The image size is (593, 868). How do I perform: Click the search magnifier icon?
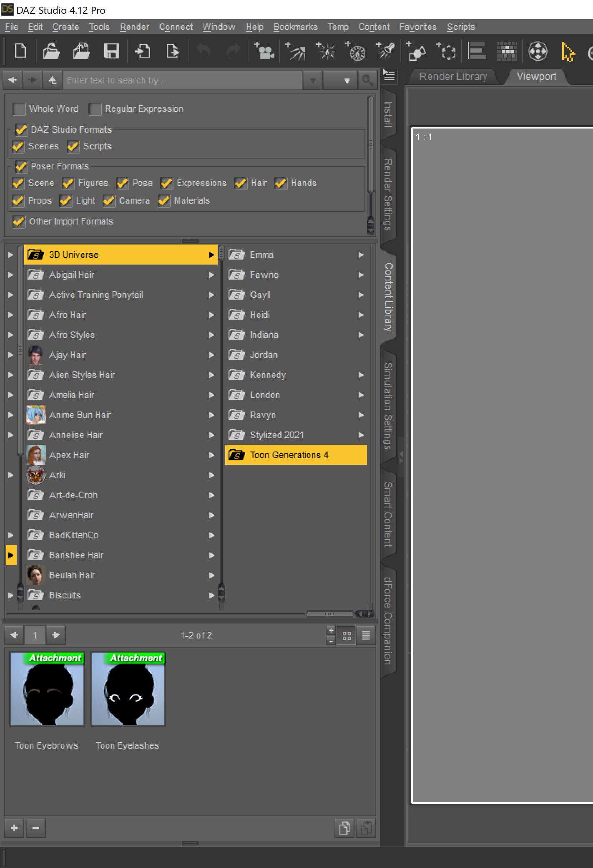(367, 80)
